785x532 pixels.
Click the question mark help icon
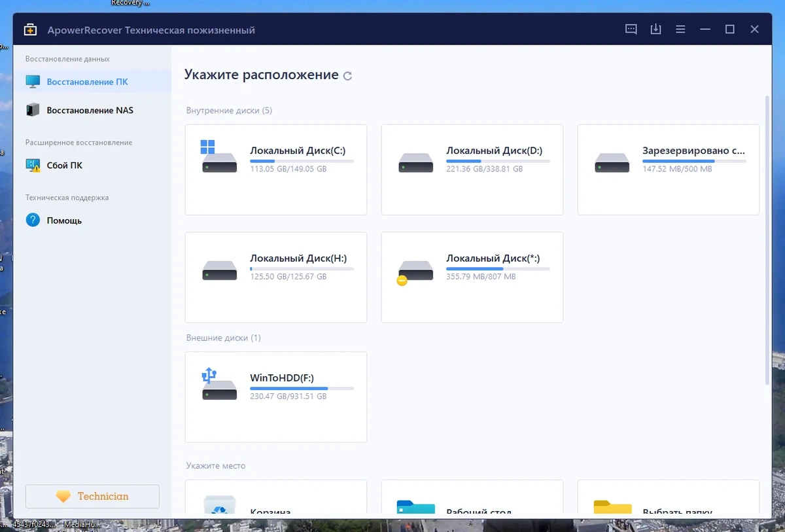pos(33,221)
